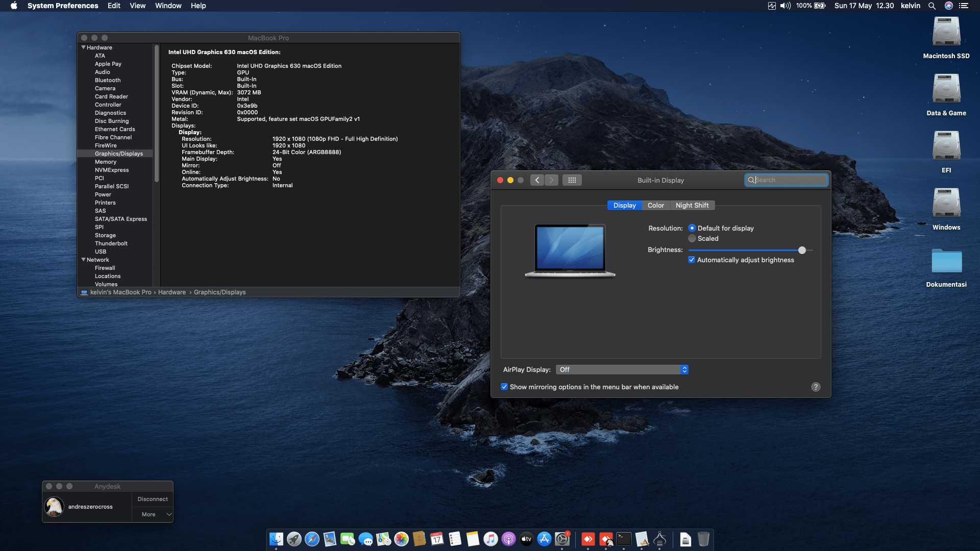Go back in System Preferences
Viewport: 980px width, 551px height.
tap(537, 180)
